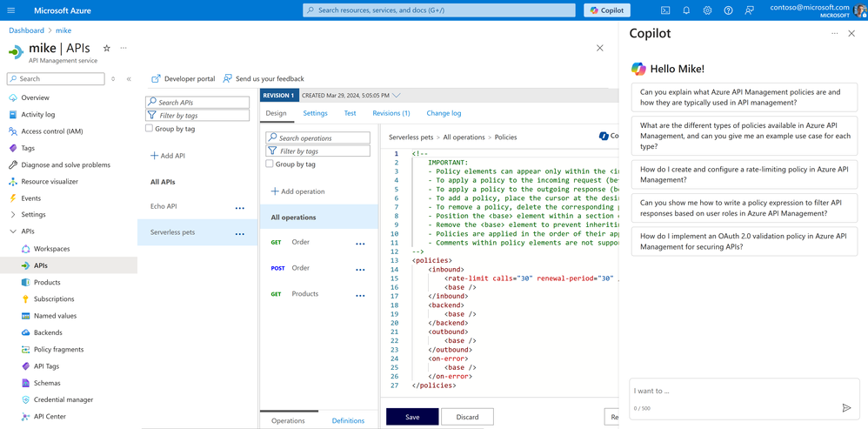Expand the Revision 1 dropdown chevron
The height and width of the screenshot is (429, 868).
tap(396, 95)
